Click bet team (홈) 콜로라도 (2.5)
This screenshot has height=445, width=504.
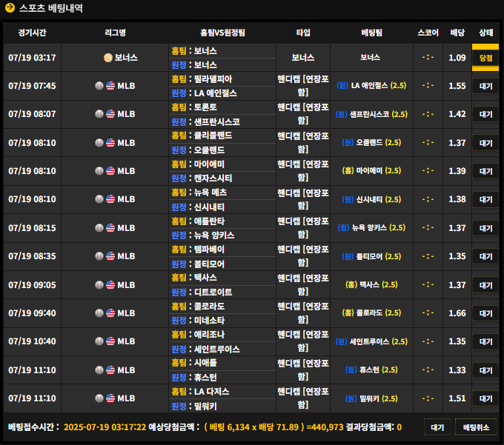pos(371,313)
